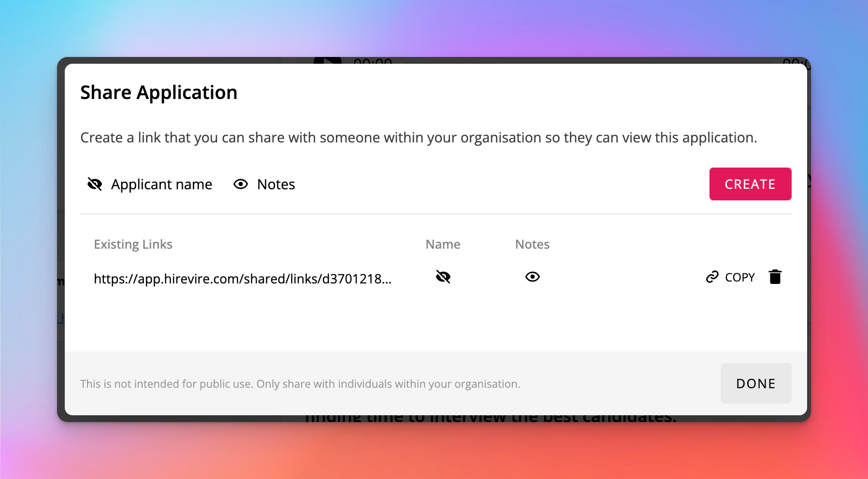868x479 pixels.
Task: Click the "Create a link" description text
Action: pyautogui.click(x=418, y=138)
